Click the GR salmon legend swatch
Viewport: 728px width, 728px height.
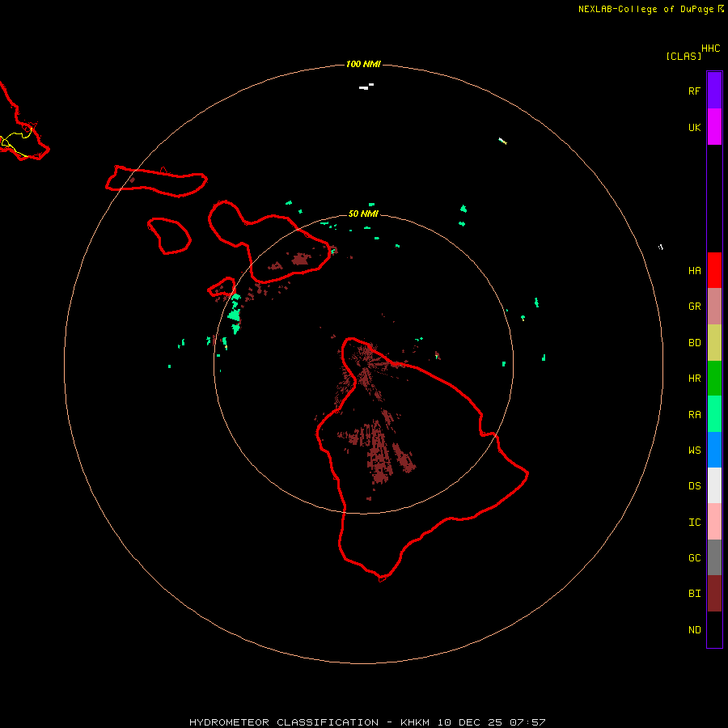tap(714, 307)
